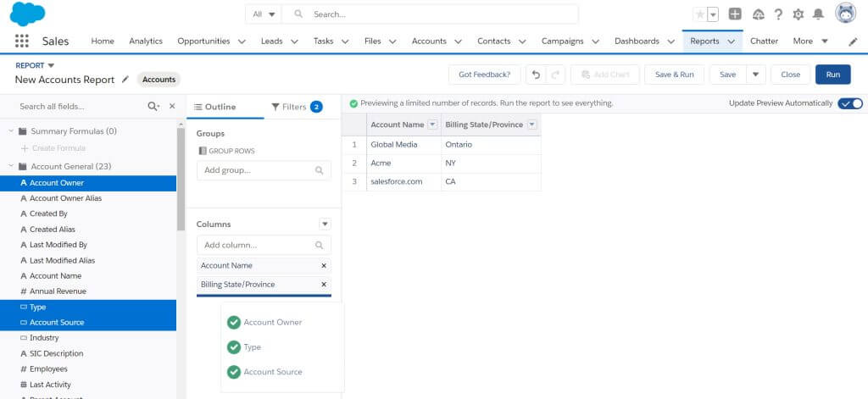Click the edit navigation pencil icon

(853, 42)
